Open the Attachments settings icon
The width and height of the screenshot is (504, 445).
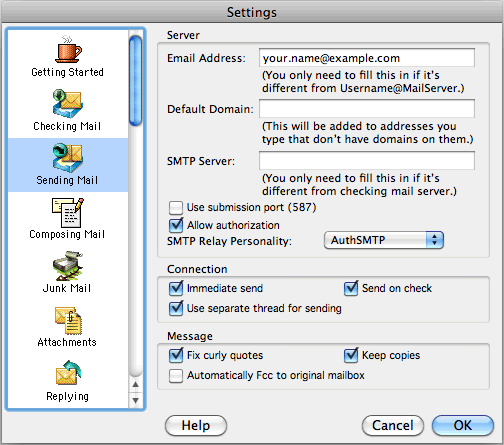click(68, 320)
